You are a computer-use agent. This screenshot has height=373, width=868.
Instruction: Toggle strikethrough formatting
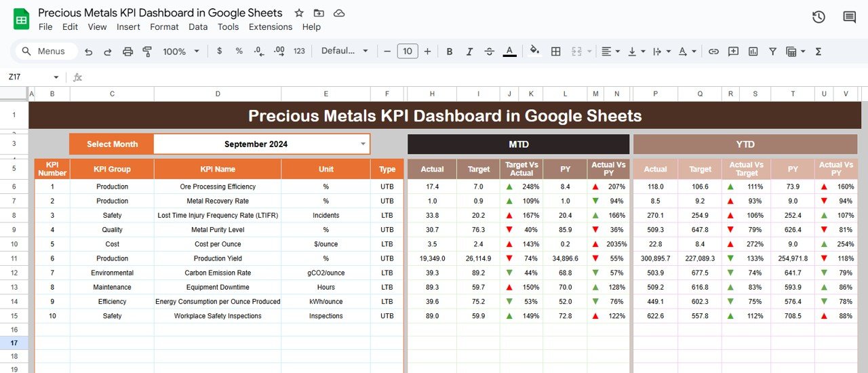489,51
